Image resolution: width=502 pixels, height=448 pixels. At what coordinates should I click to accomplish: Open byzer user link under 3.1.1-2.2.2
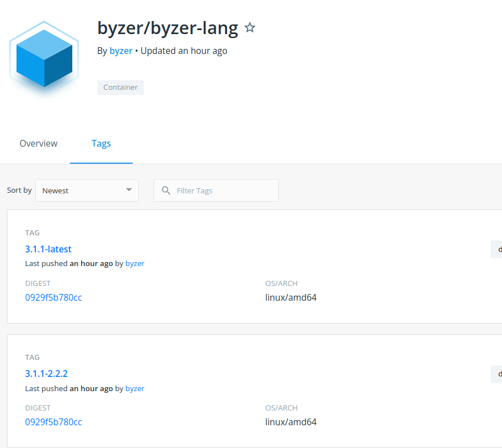(135, 388)
